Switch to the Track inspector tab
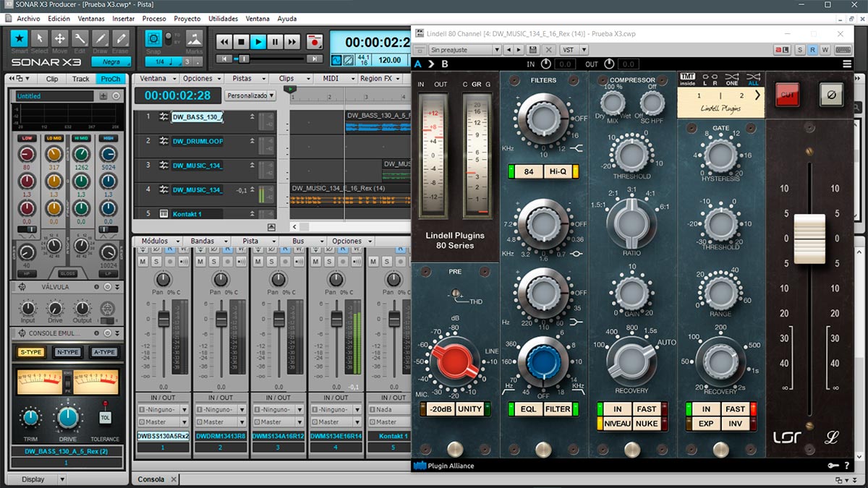868x488 pixels. (x=81, y=79)
